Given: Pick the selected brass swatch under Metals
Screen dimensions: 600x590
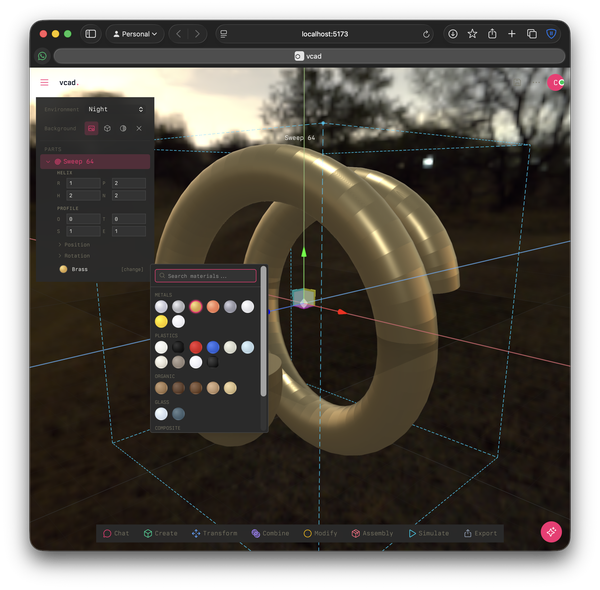Looking at the screenshot, I should tap(196, 306).
